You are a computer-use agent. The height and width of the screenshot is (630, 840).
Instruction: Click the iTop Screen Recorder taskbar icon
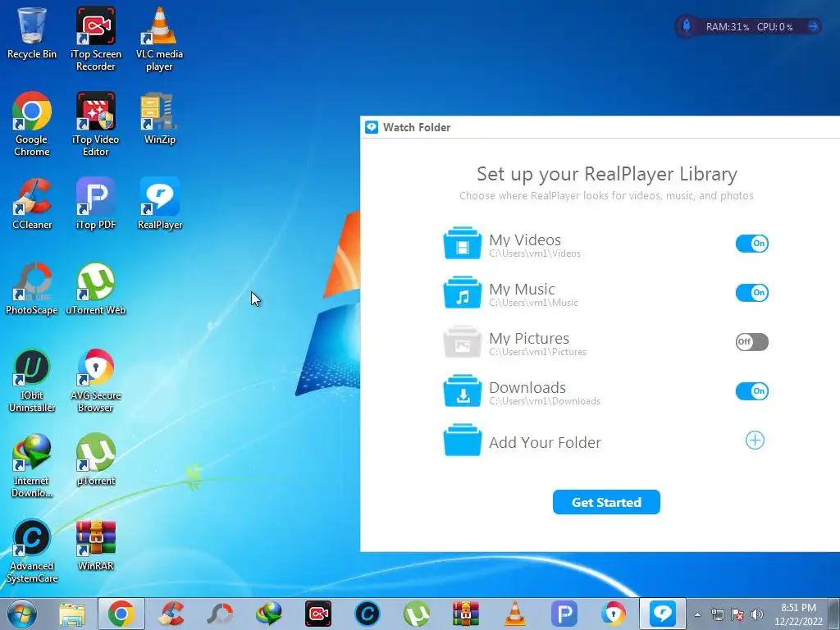(x=318, y=614)
